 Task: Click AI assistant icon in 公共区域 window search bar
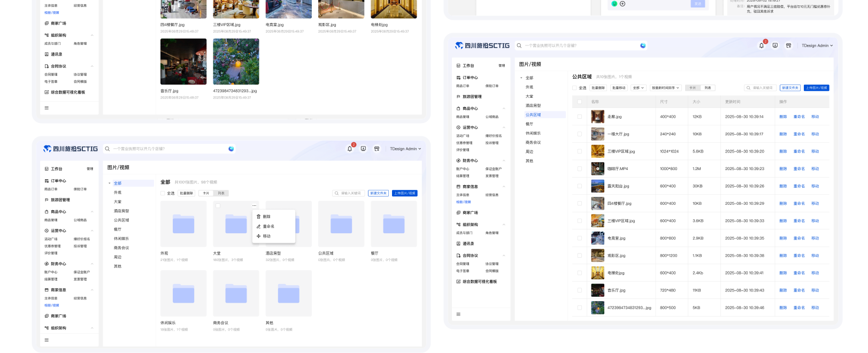[x=643, y=45]
